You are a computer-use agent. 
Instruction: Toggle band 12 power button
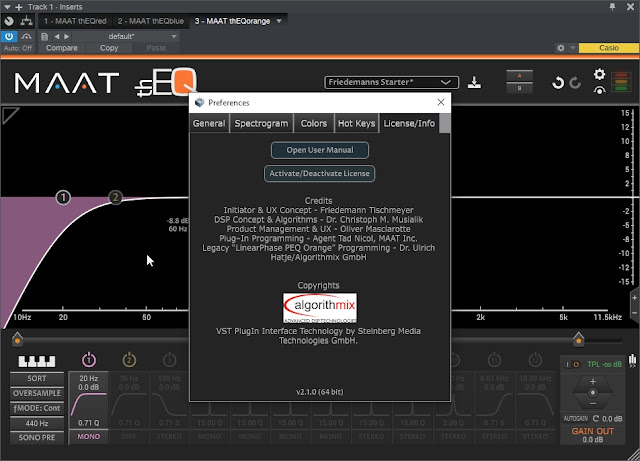[535, 360]
